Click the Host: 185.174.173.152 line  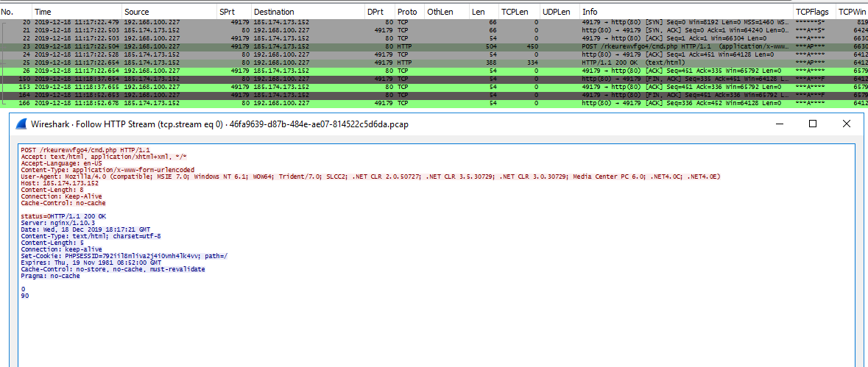[x=60, y=183]
